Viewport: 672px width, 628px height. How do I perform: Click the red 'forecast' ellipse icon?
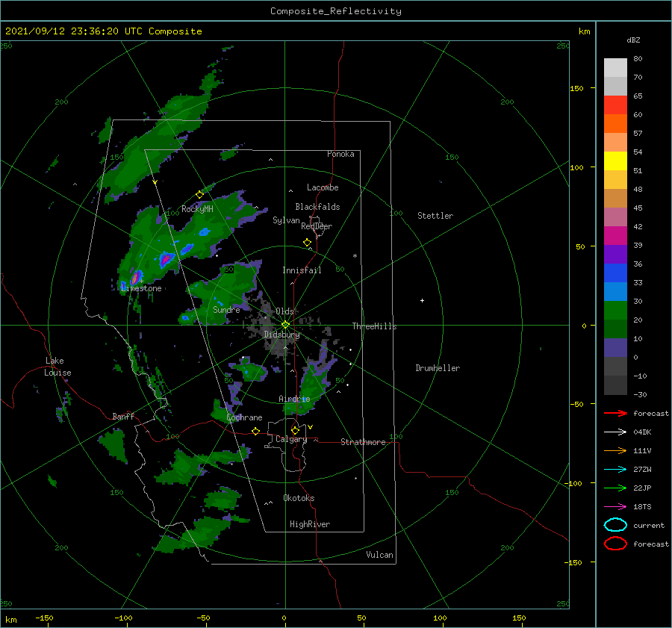pyautogui.click(x=615, y=544)
